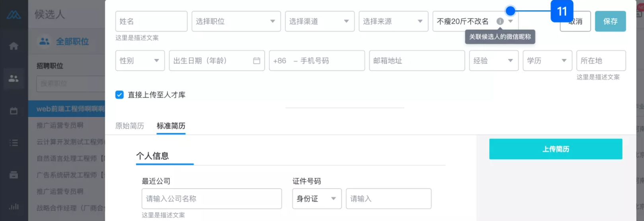Select the candidates people icon in sidebar
Screen dimensions: 644x221
14,78
